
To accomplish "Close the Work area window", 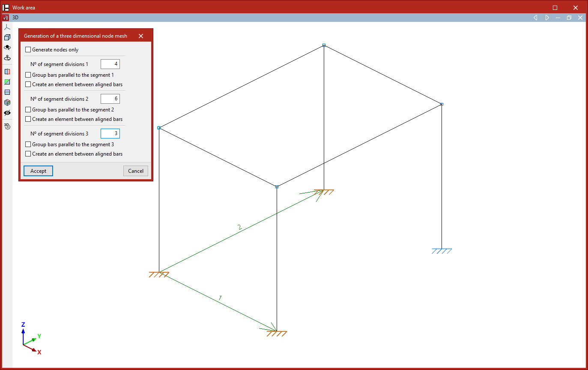I will tap(576, 7).
